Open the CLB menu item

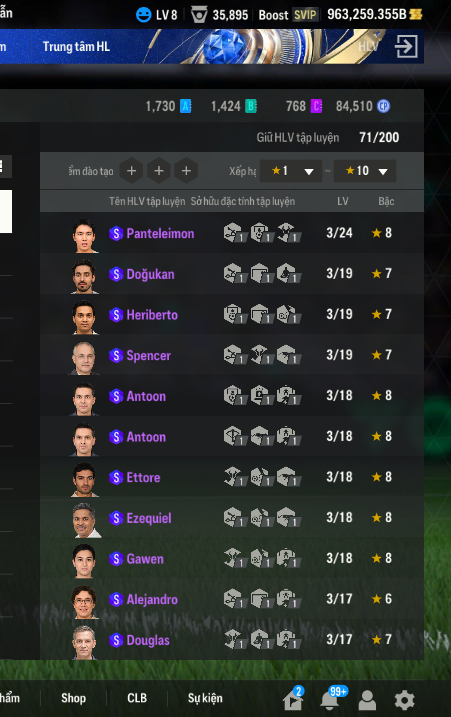[x=137, y=698]
